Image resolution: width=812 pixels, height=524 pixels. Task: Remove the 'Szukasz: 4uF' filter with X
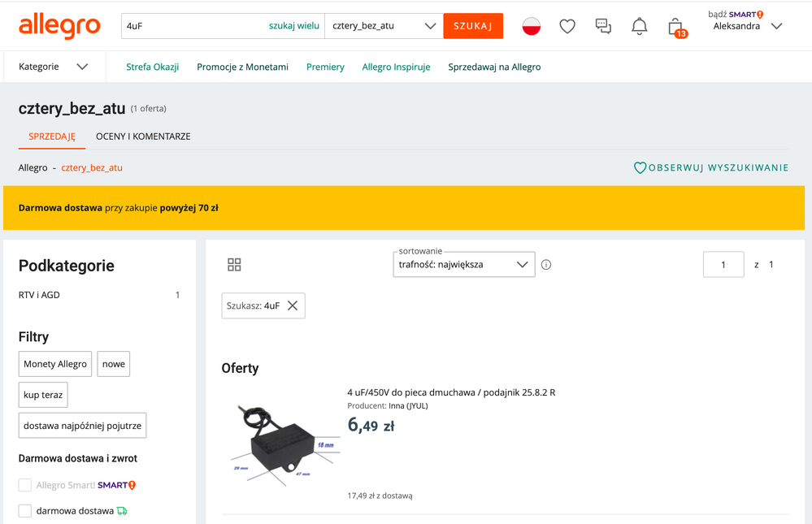tap(293, 305)
